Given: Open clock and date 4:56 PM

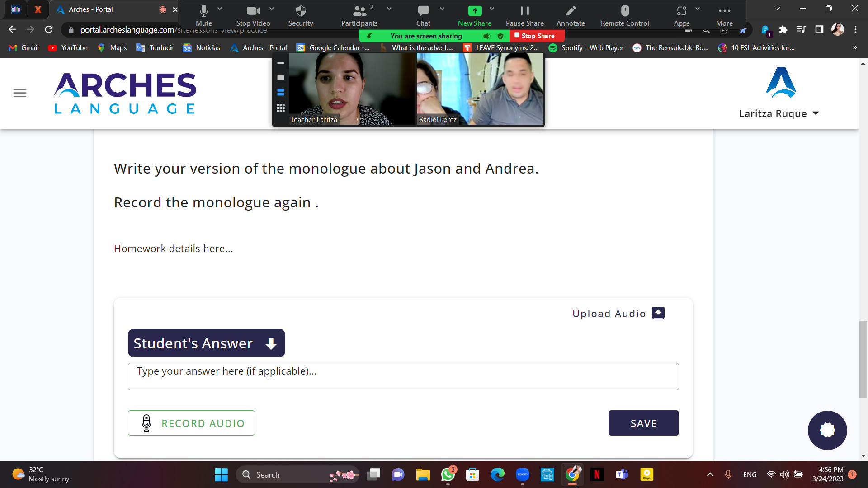Looking at the screenshot, I should (828, 474).
